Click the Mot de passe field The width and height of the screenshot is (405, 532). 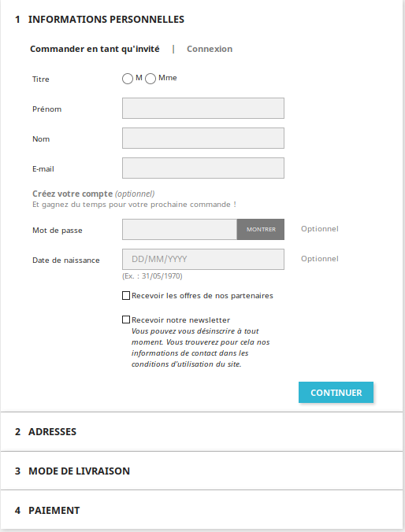pos(180,229)
